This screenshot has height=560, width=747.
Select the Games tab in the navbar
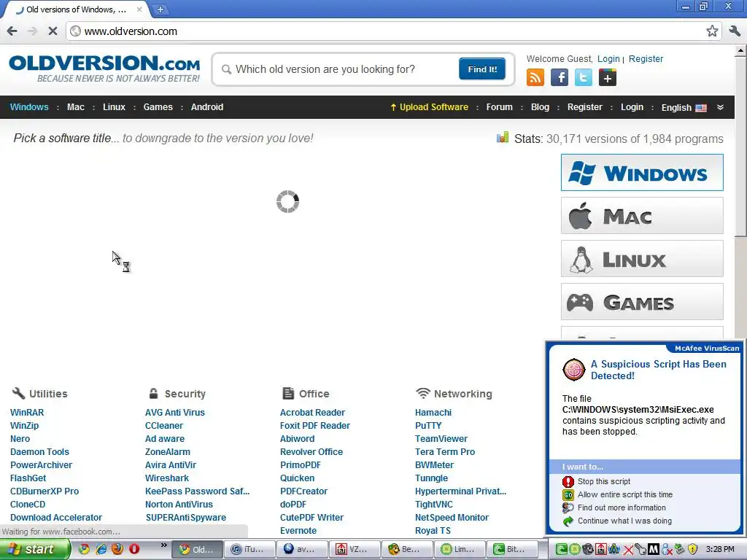[x=158, y=107]
